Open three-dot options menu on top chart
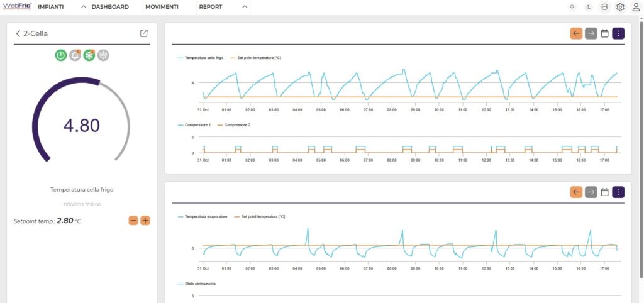Screen dimensions: 644x303 619,33
